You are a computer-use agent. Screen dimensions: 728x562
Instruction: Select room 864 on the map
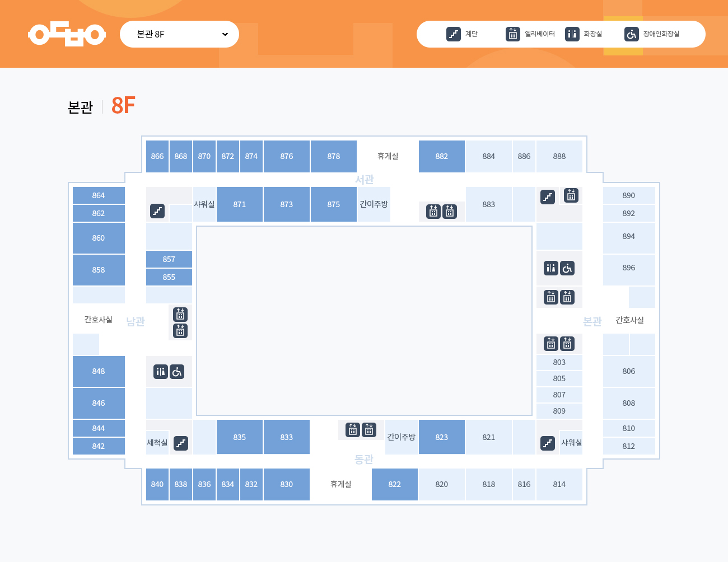(99, 195)
